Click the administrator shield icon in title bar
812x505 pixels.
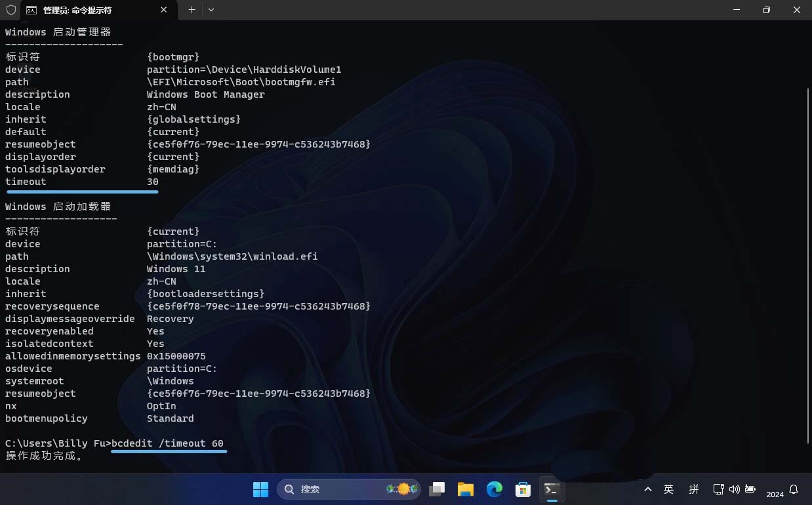[10, 10]
